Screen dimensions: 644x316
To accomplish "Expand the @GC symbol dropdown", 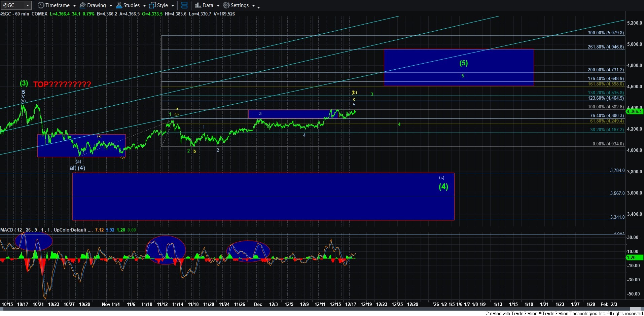I will point(28,5).
